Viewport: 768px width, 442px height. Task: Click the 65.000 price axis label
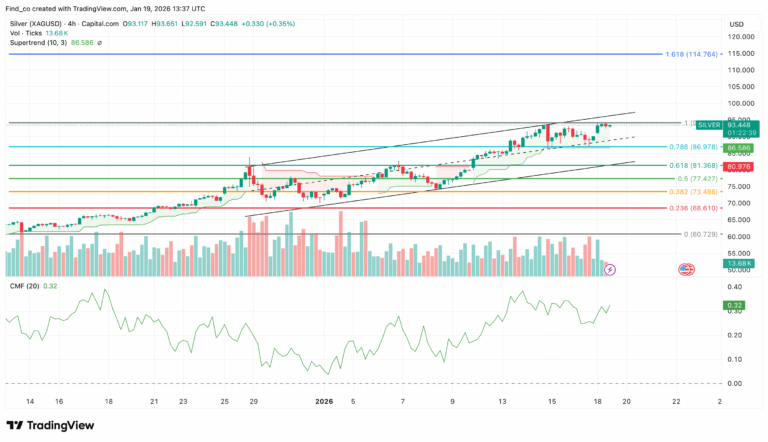coord(741,220)
